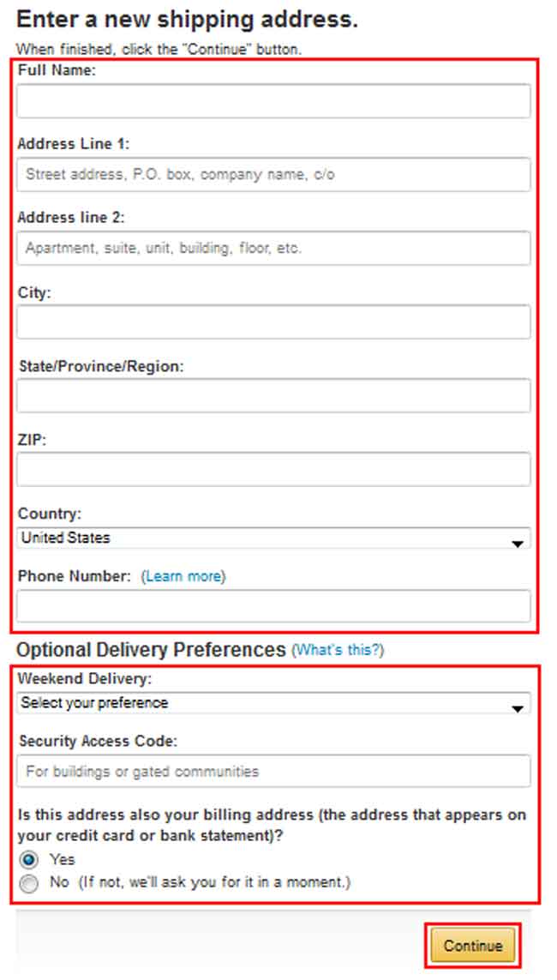Click the Country dropdown arrow icon
The image size is (557, 980).
[x=517, y=544]
